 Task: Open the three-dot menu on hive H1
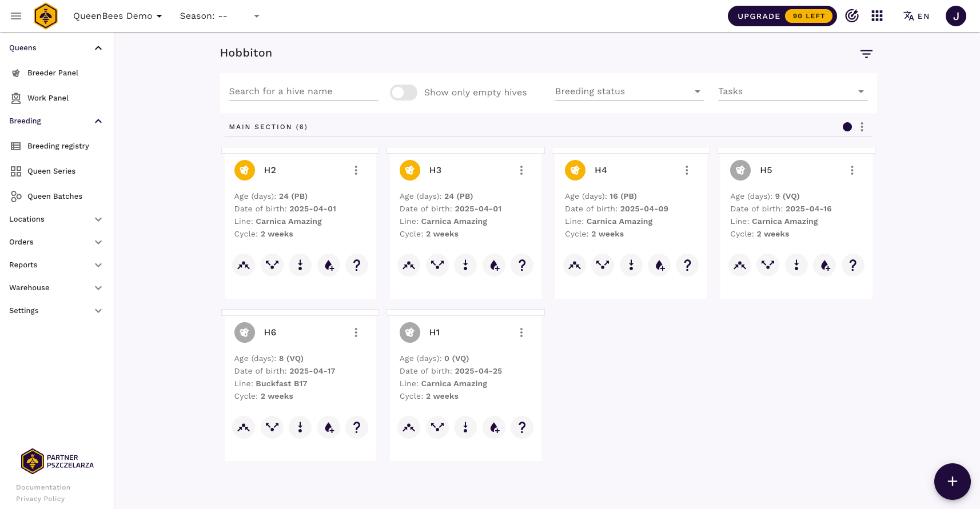(x=521, y=332)
